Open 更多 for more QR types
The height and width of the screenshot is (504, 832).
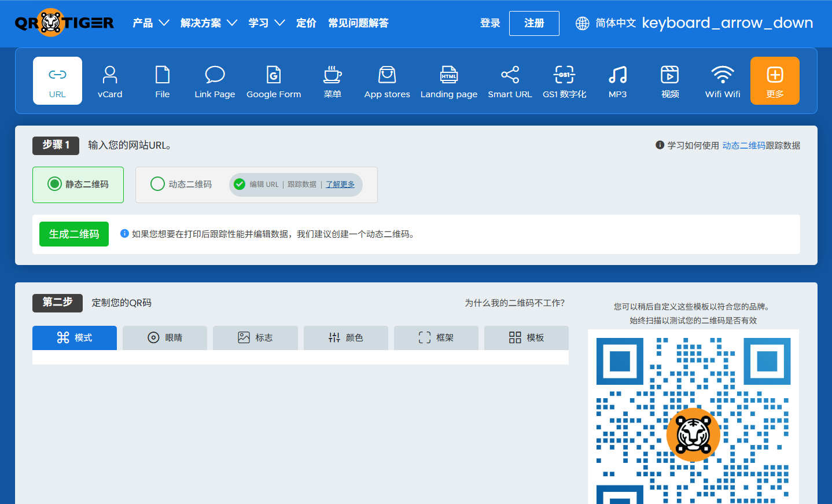click(x=775, y=81)
